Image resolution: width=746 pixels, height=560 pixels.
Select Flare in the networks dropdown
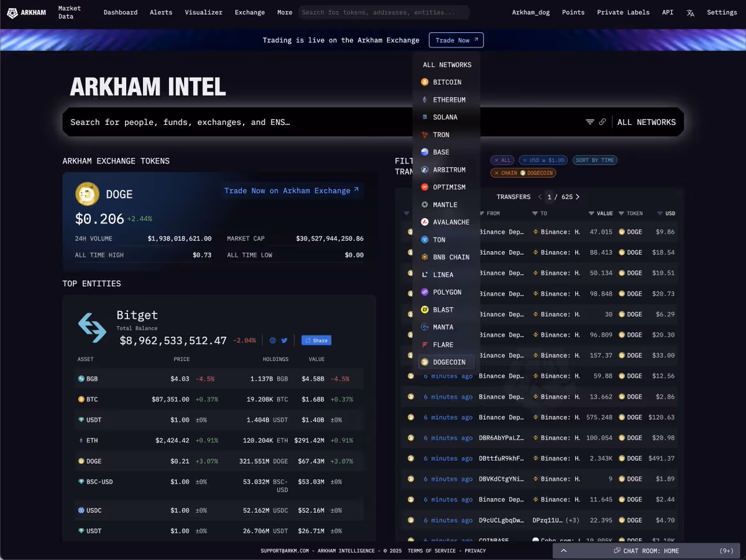tap(446, 344)
